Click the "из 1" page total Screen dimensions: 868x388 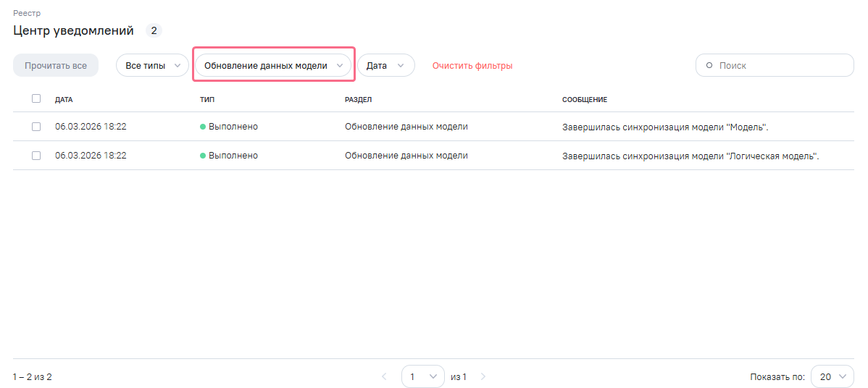[459, 377]
